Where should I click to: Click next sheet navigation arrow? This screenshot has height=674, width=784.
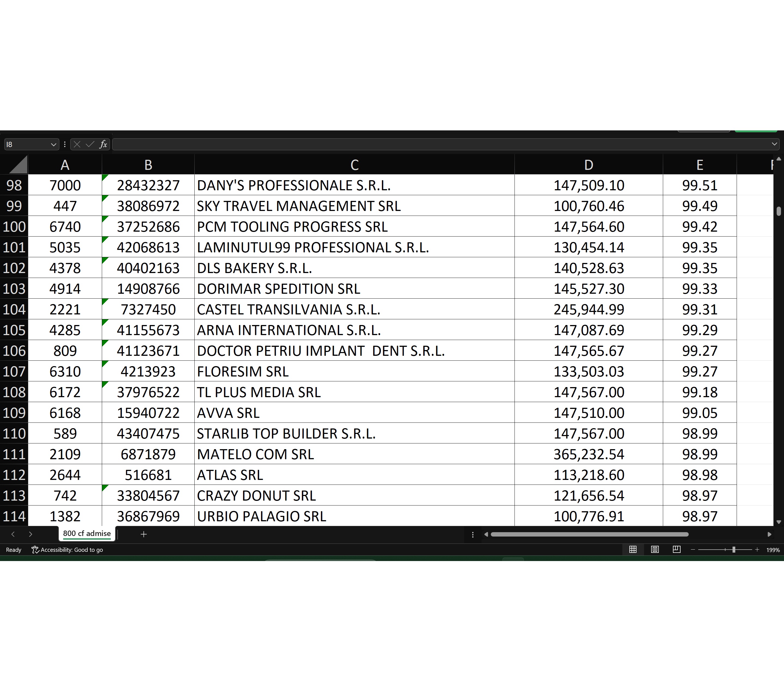(x=31, y=534)
